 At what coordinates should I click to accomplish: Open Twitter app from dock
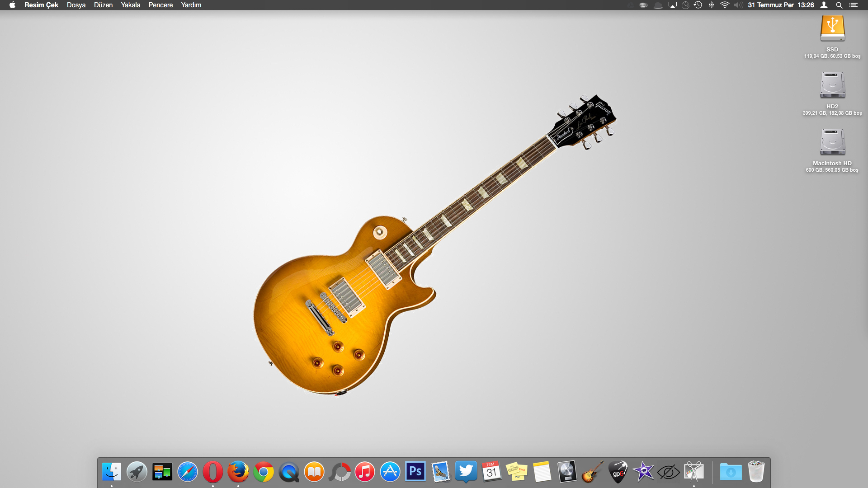pos(466,472)
